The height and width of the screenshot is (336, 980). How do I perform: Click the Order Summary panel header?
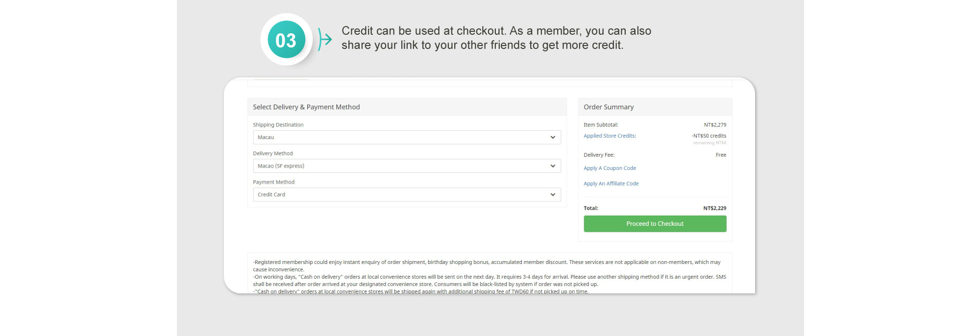coord(609,107)
